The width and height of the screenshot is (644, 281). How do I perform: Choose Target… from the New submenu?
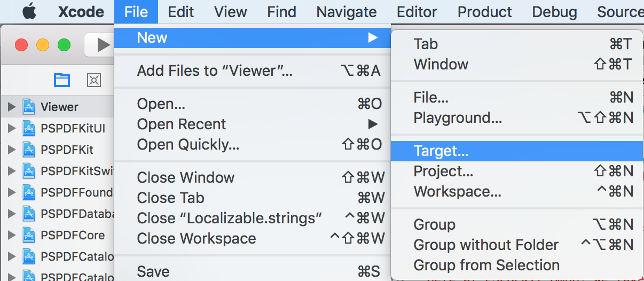click(441, 151)
